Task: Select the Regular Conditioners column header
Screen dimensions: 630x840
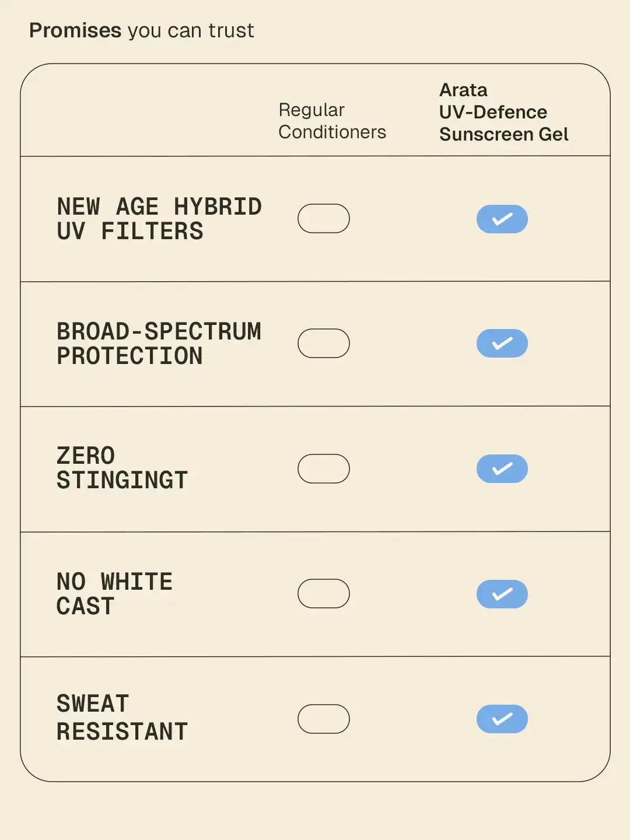Action: [332, 121]
